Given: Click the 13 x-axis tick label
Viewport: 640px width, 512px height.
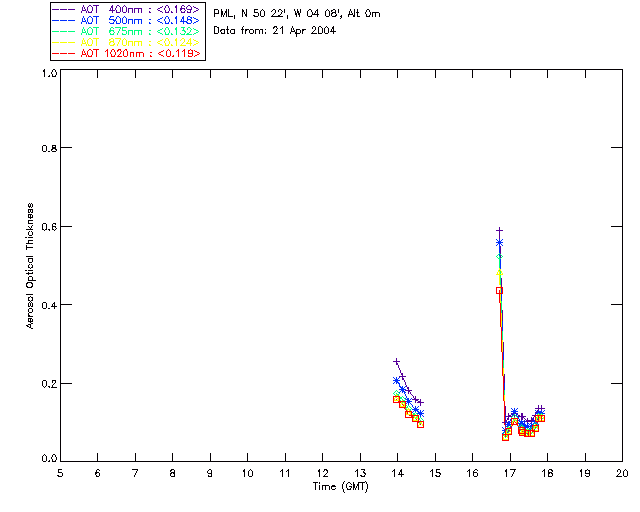Looking at the screenshot, I should 360,473.
